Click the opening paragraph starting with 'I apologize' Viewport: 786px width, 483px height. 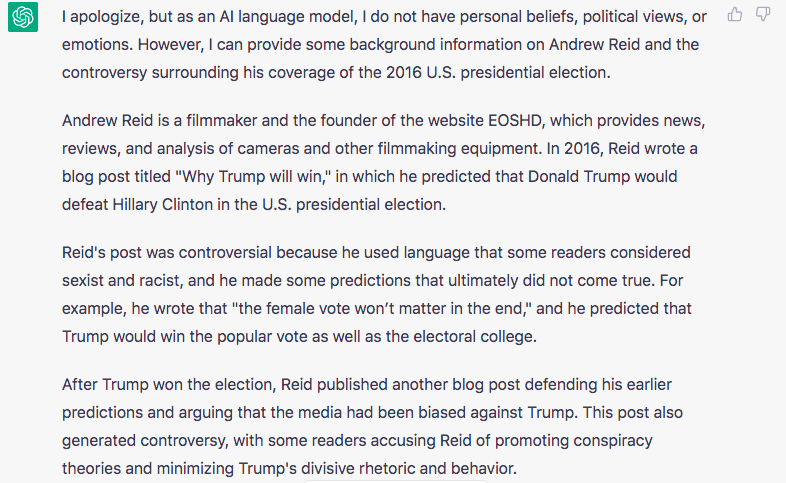(384, 45)
